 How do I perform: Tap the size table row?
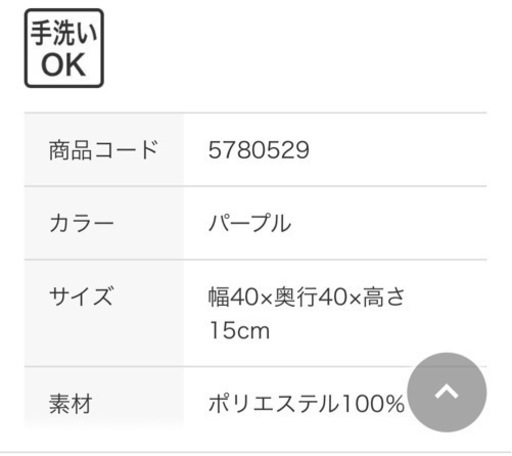[256, 313]
